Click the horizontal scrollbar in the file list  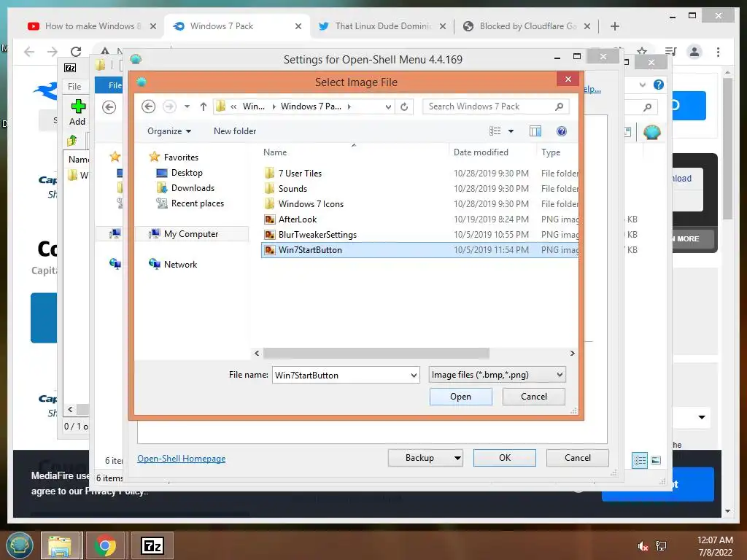[x=376, y=354]
